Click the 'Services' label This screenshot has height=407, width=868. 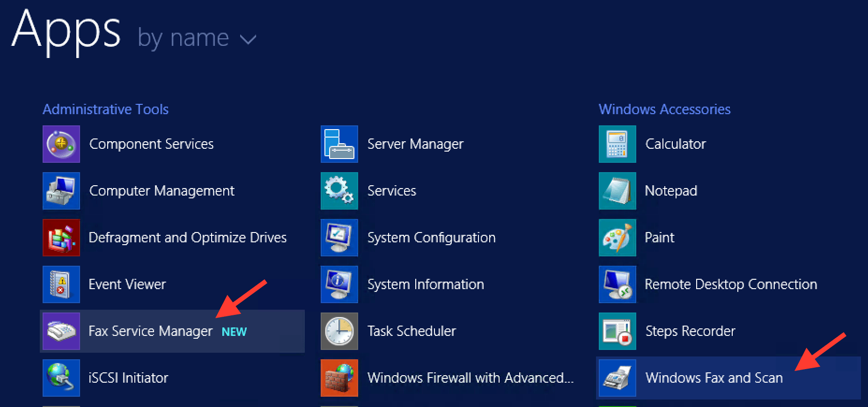[x=392, y=191]
